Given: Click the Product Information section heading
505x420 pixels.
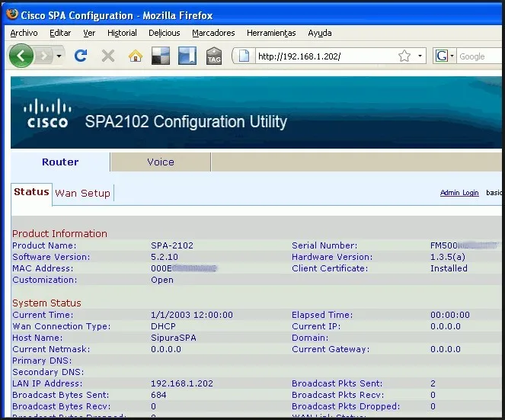Looking at the screenshot, I should (x=59, y=234).
